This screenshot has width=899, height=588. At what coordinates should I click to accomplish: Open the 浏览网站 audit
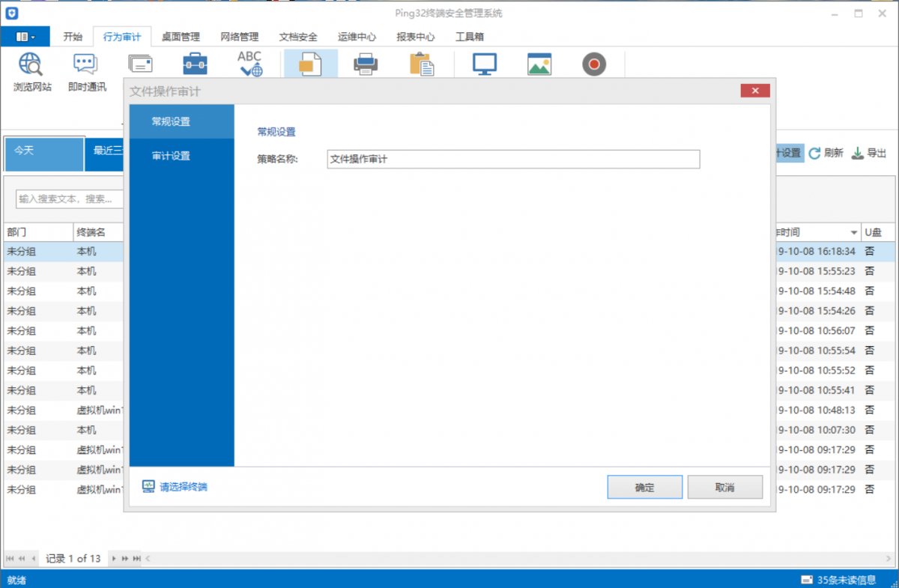32,73
